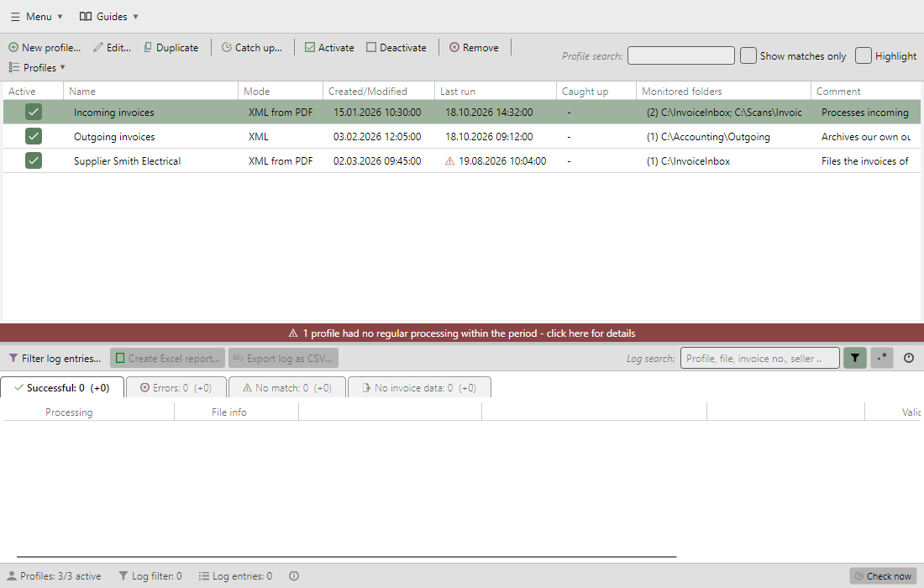Click the log search info icon
This screenshot has height=588, width=924.
909,358
